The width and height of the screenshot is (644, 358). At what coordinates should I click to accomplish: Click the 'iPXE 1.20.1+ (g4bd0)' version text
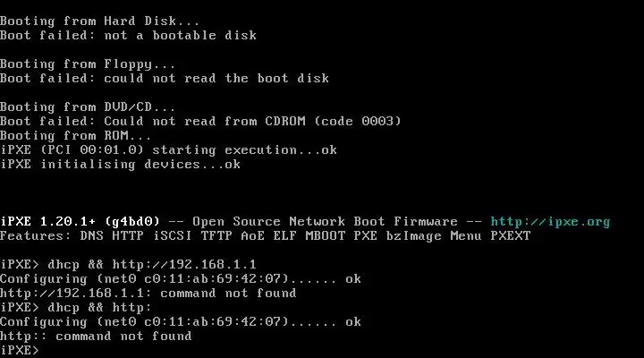pyautogui.click(x=80, y=222)
